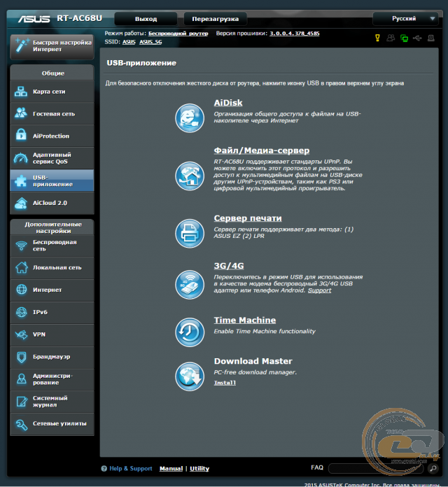
Task: Click the yellow lightbulb status icon
Action: [x=377, y=38]
